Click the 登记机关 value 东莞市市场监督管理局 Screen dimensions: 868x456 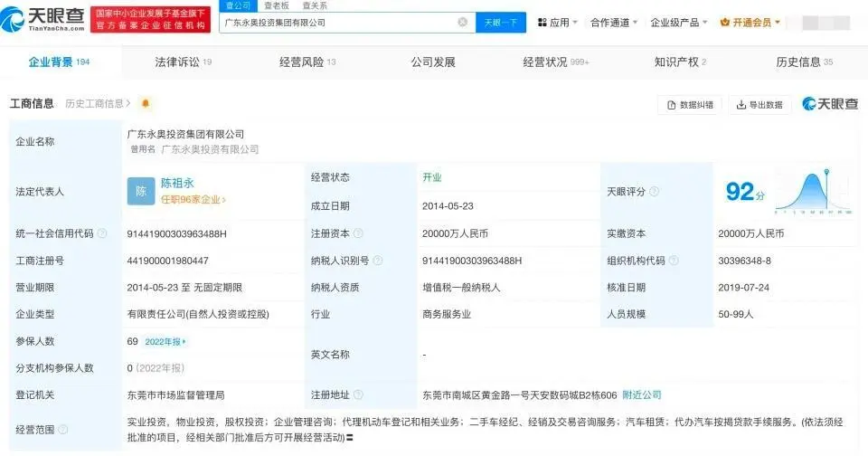(176, 395)
